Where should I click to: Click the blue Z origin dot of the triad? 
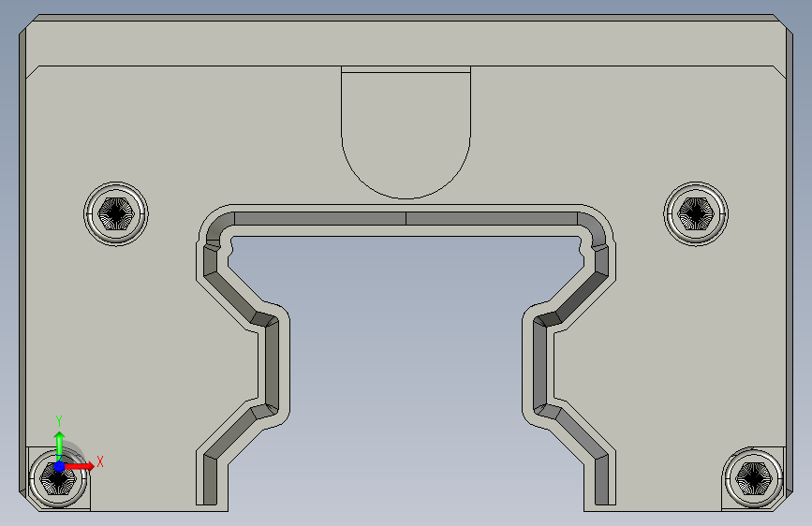pyautogui.click(x=60, y=466)
